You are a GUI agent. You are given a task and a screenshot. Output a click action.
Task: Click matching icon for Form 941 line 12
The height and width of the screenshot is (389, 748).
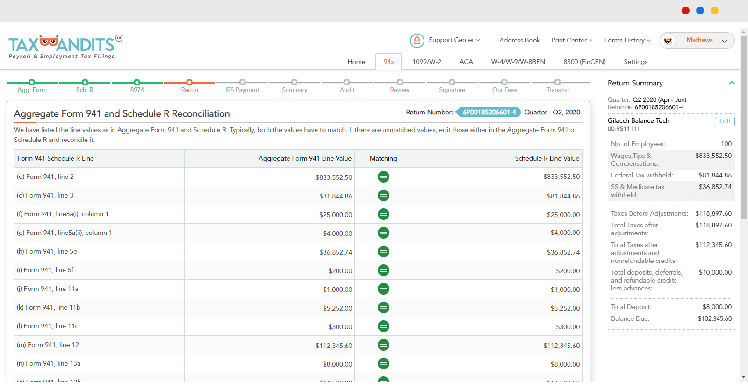tap(383, 345)
